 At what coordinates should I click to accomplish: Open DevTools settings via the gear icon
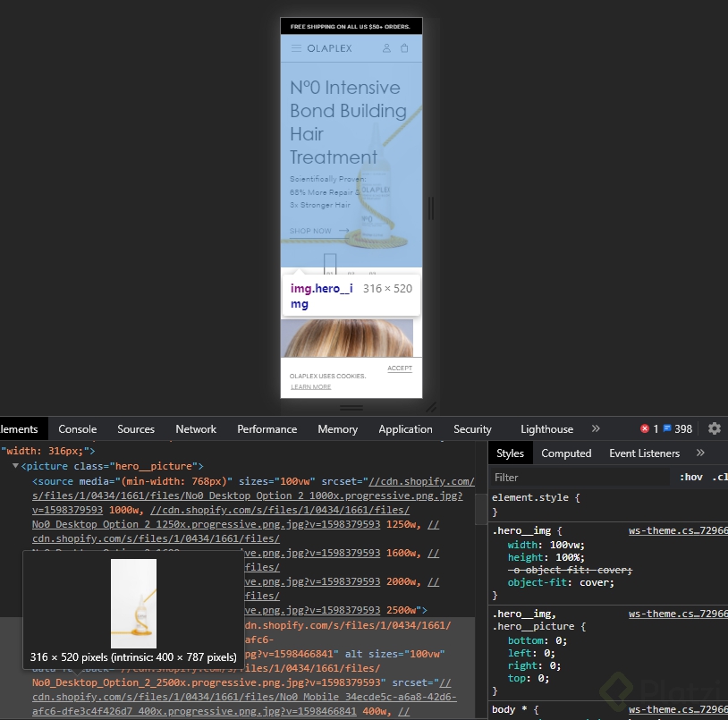click(714, 428)
